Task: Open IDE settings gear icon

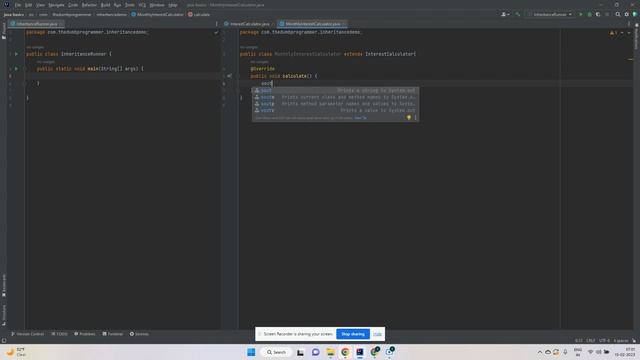Action: [627, 14]
